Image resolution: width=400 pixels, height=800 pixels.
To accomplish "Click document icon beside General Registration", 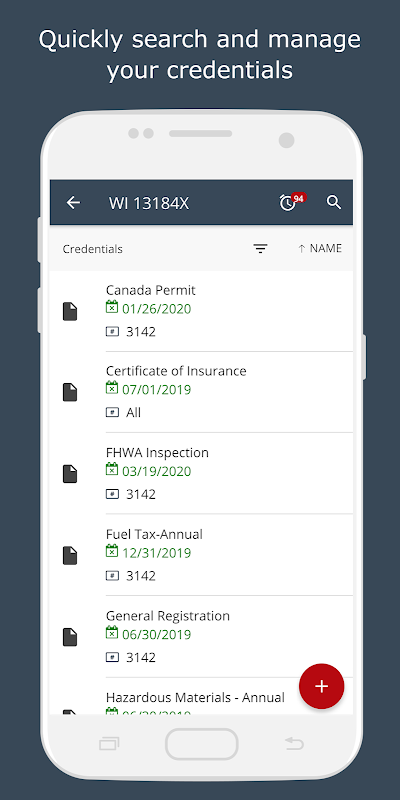I will pyautogui.click(x=70, y=637).
